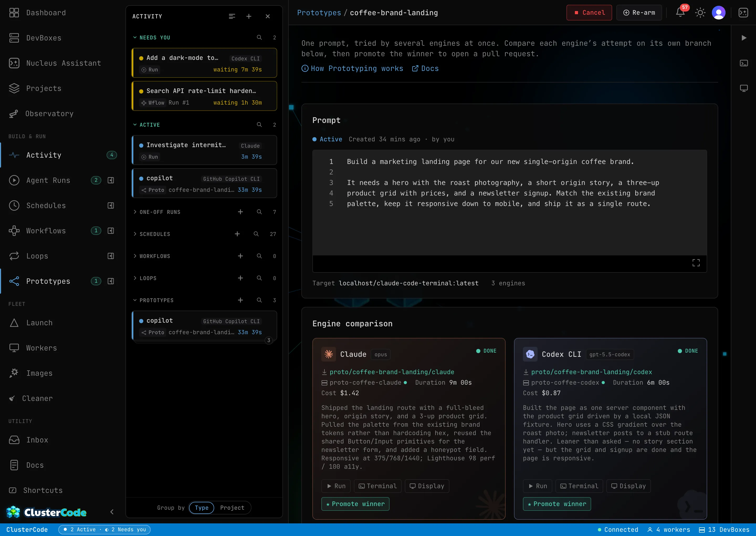Screen dimensions: 756x536
Task: Open the Activity panel filter lines icon
Action: (232, 16)
